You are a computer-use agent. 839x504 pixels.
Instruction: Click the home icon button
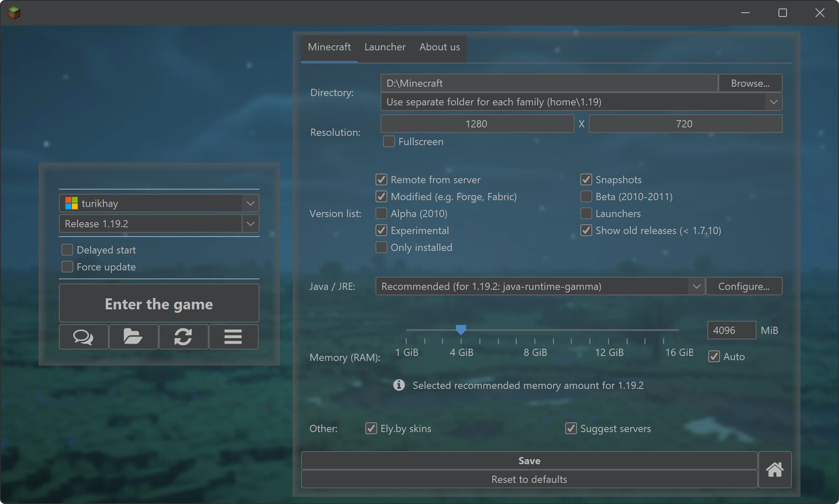[x=775, y=470]
